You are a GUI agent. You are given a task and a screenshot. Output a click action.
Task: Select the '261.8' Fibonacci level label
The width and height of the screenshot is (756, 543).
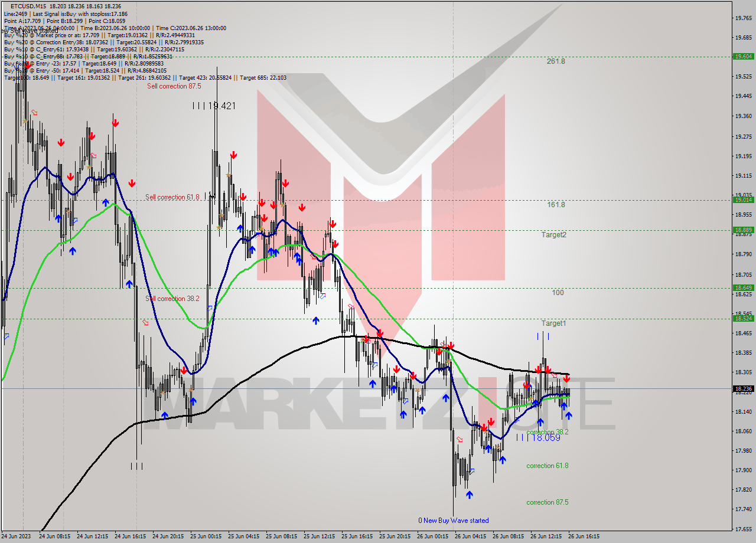click(x=556, y=61)
